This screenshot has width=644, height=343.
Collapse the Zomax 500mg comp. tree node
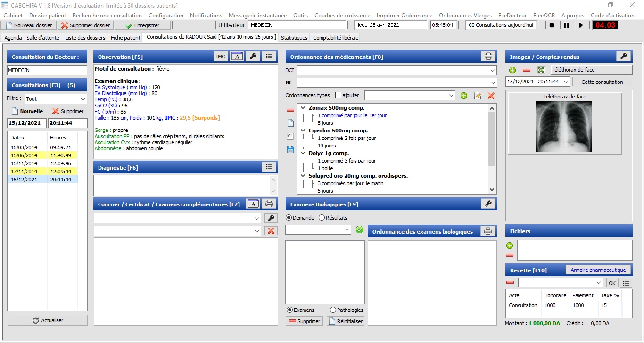[303, 108]
